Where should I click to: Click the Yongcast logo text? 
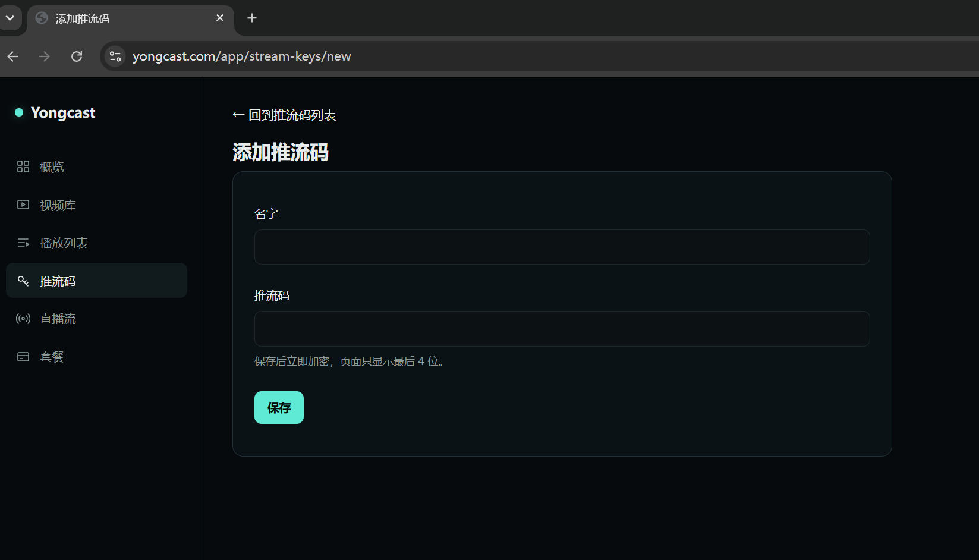tap(63, 113)
